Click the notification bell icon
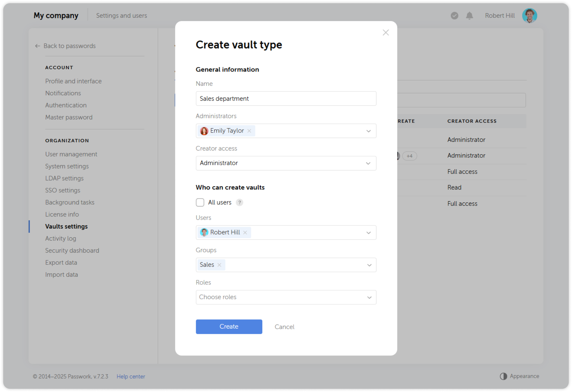 click(469, 16)
